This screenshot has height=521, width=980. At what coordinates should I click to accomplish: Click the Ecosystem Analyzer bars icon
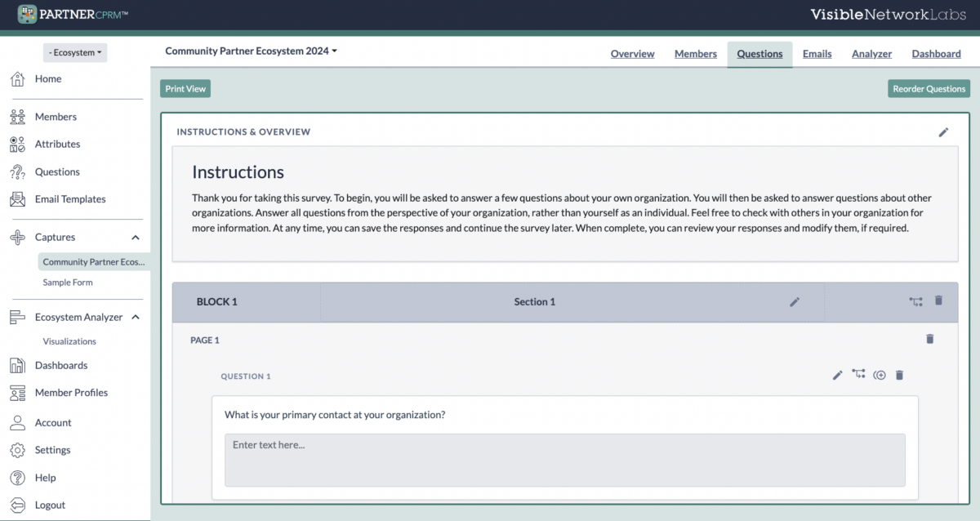point(17,318)
